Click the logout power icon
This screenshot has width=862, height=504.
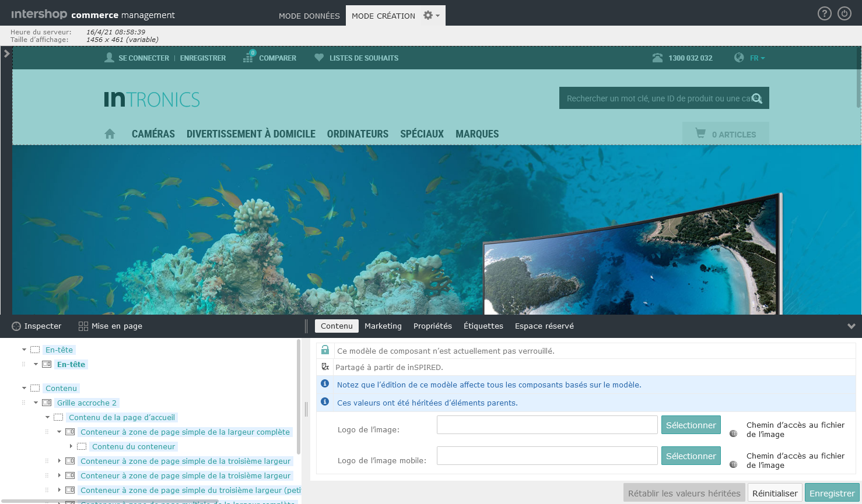[x=845, y=13]
